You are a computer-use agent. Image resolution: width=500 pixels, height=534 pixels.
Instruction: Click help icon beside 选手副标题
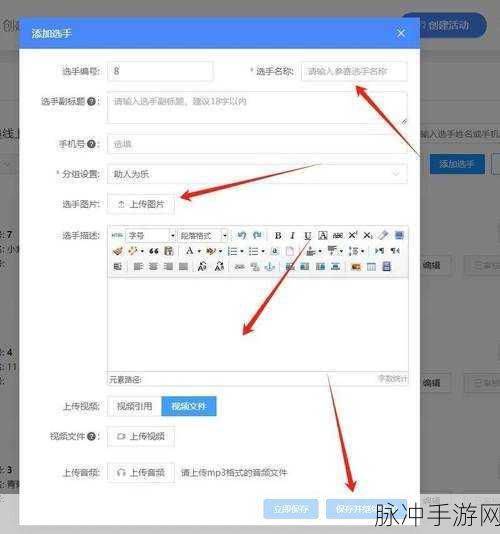(x=91, y=101)
